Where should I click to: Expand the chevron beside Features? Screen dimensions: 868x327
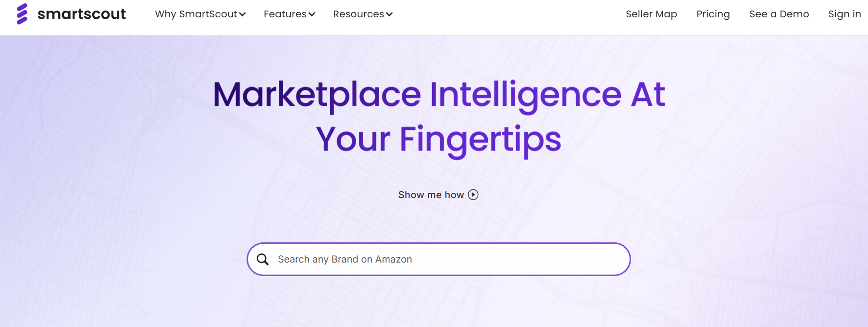point(311,14)
